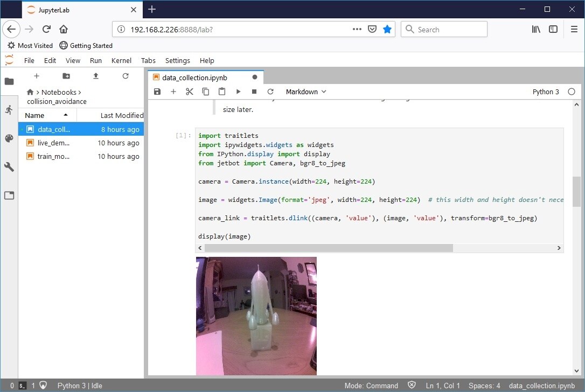Image resolution: width=585 pixels, height=392 pixels.
Task: Click the Save notebook icon
Action: tap(157, 92)
